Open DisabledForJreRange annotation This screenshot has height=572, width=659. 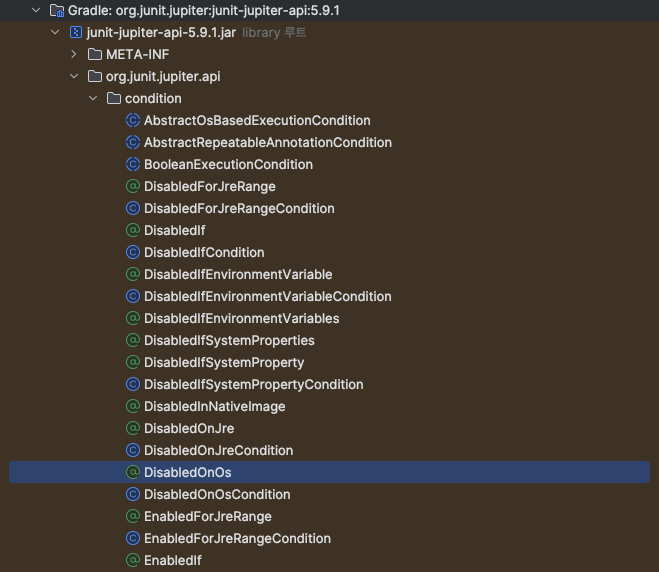pyautogui.click(x=210, y=187)
